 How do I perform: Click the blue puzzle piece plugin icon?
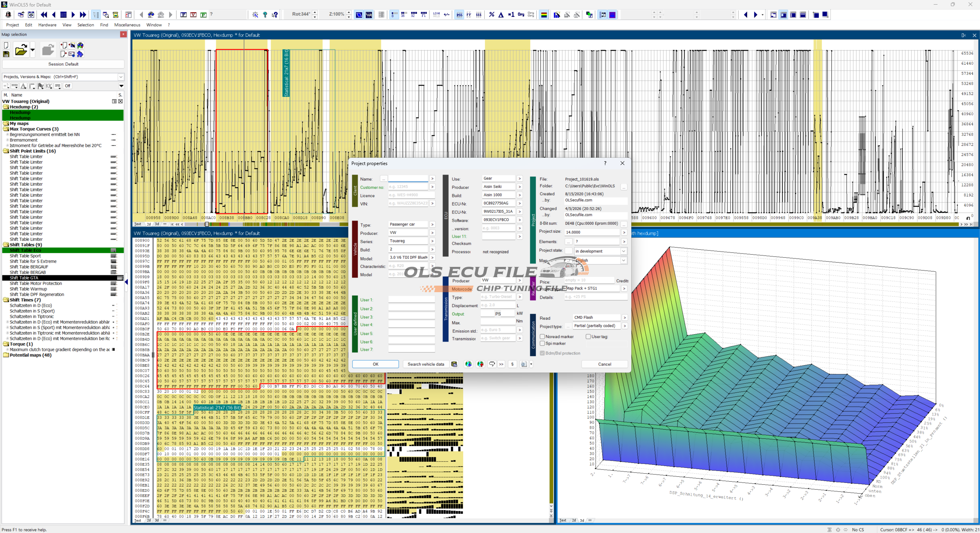click(80, 54)
